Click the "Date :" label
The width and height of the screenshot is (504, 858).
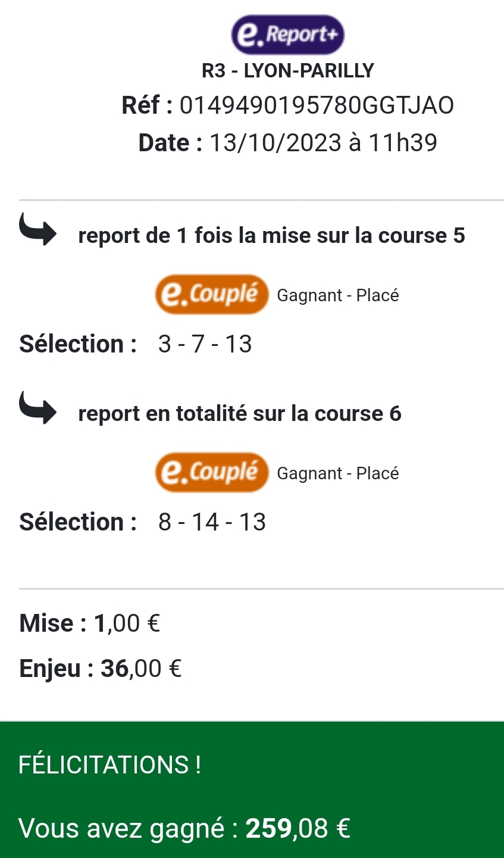tap(170, 143)
